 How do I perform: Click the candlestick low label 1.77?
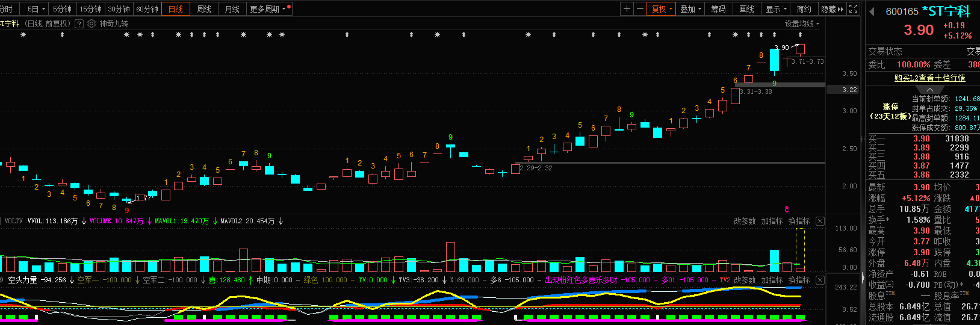pos(143,198)
